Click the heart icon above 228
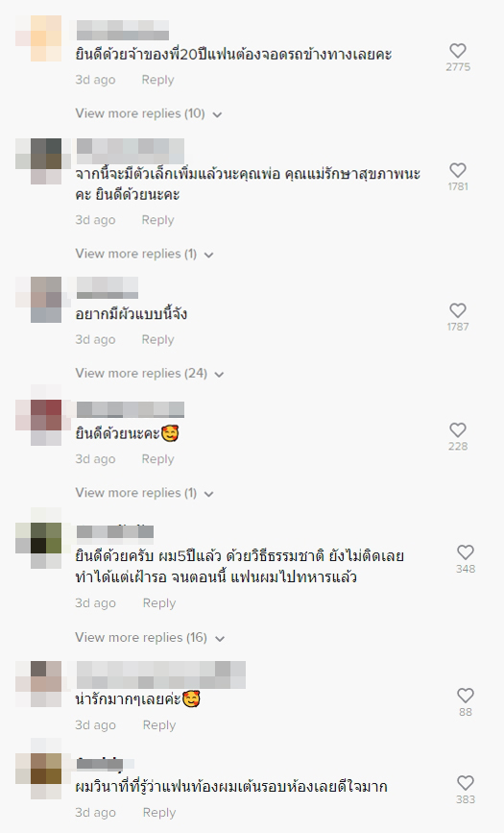 [458, 429]
